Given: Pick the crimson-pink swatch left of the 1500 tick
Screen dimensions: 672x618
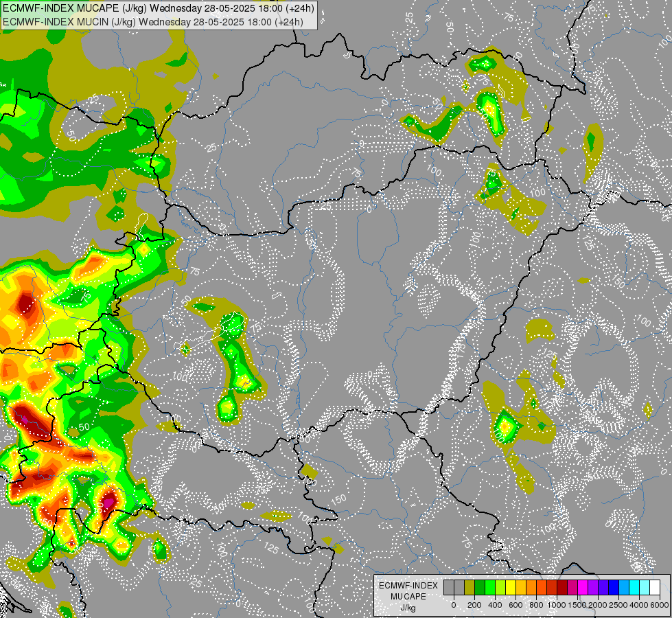Looking at the screenshot, I should [x=573, y=587].
